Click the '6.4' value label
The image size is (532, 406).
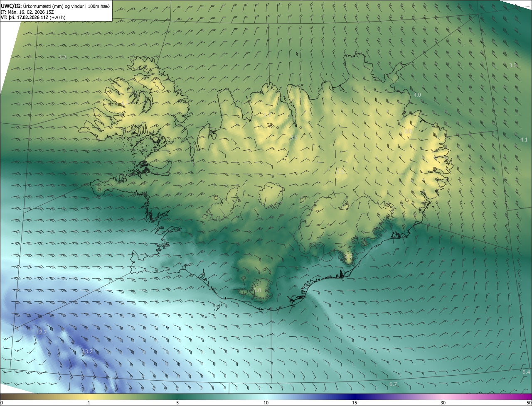click(x=526, y=372)
